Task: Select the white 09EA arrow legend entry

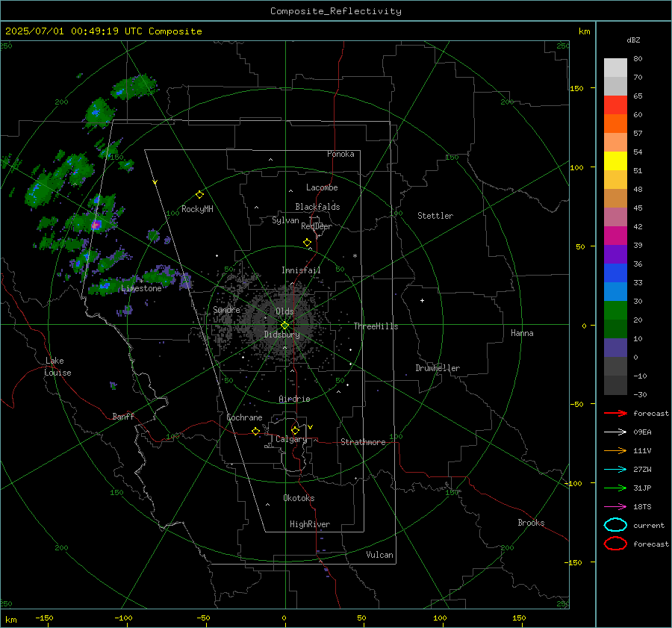Action: (615, 432)
